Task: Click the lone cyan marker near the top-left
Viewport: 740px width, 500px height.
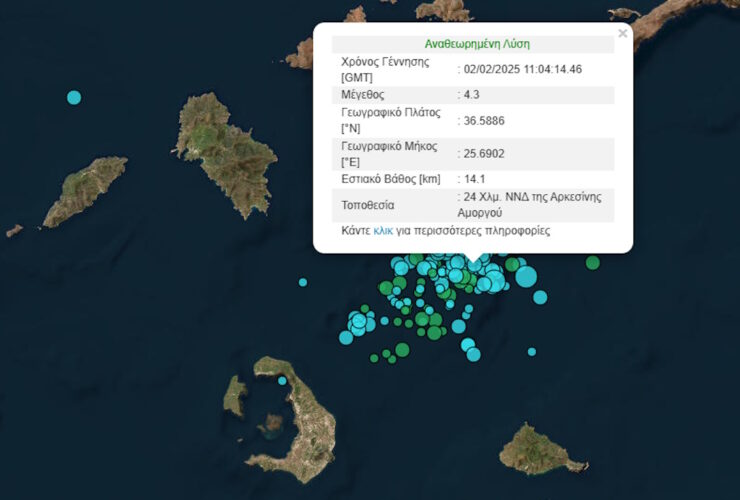Action: pos(73,97)
